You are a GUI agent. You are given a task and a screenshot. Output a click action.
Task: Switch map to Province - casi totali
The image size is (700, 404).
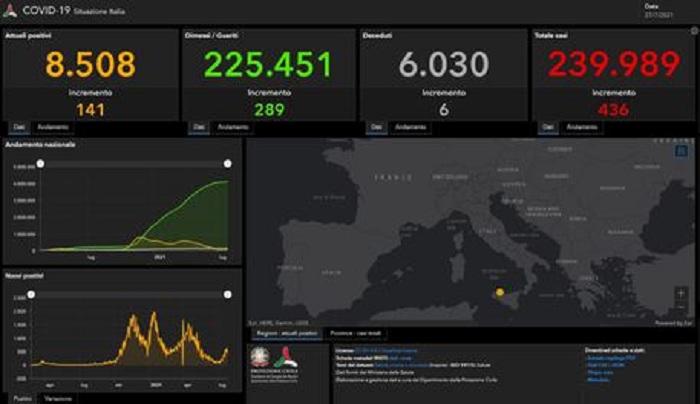click(355, 333)
